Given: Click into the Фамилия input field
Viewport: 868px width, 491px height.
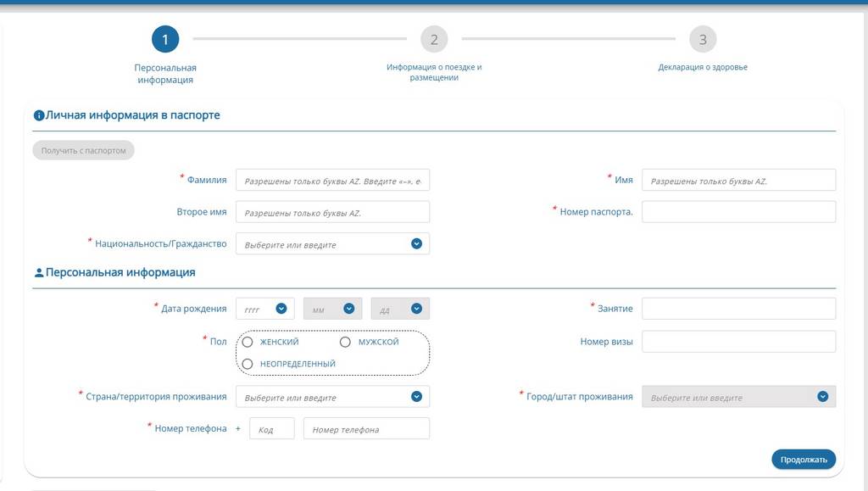Looking at the screenshot, I should click(332, 181).
